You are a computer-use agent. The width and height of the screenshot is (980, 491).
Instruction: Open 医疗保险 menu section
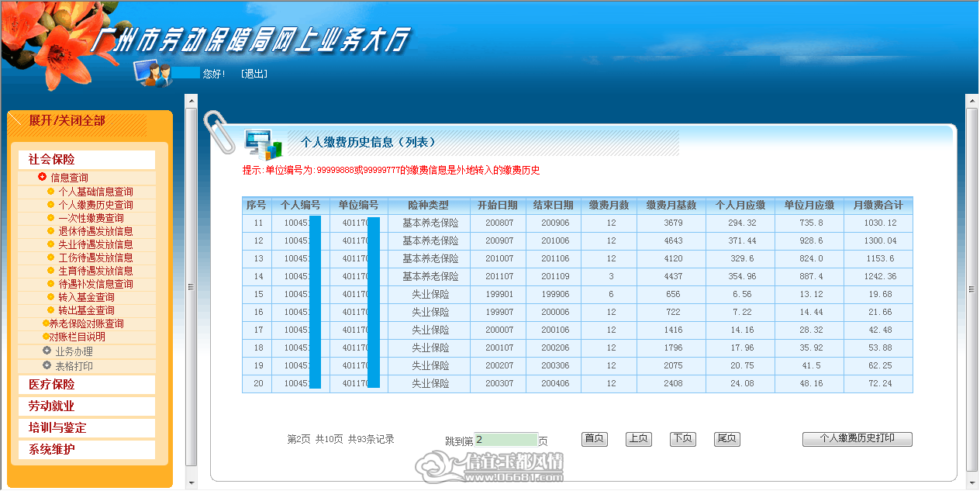(87, 384)
